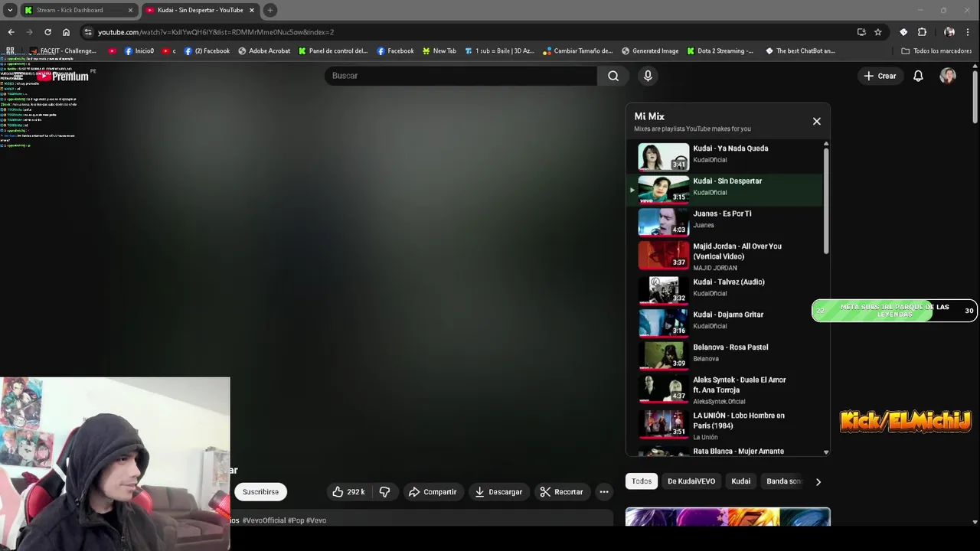Bookmark this page with star icon
This screenshot has height=551, width=980.
point(878,32)
